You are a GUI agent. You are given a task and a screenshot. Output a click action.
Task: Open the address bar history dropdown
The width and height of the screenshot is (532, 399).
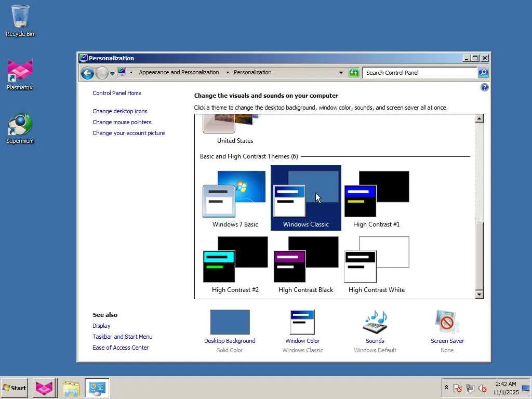(x=341, y=73)
